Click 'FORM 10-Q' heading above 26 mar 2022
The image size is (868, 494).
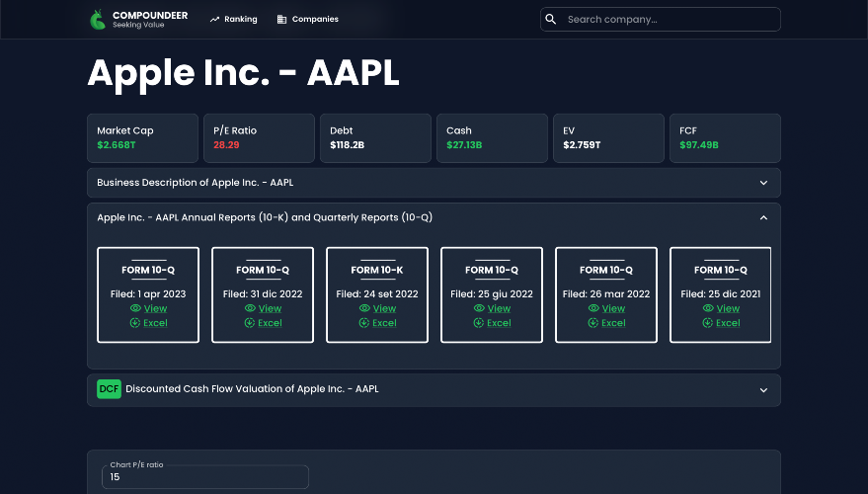click(x=606, y=271)
